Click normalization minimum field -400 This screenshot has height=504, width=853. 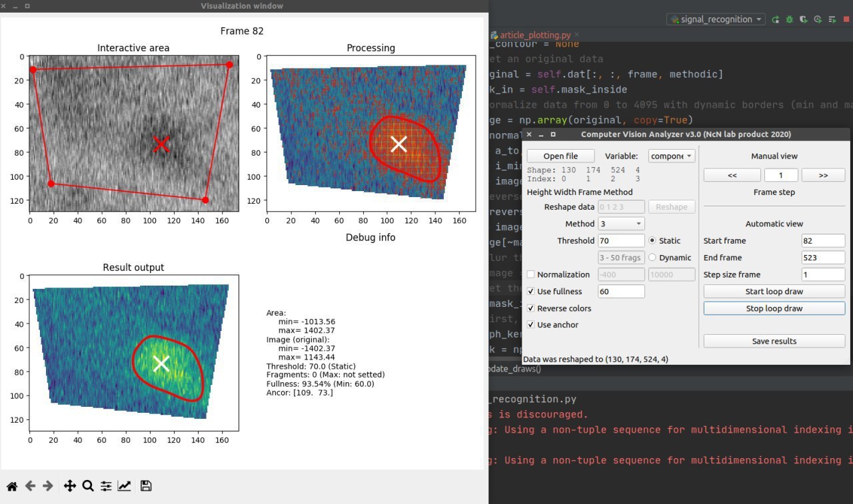[x=621, y=274]
